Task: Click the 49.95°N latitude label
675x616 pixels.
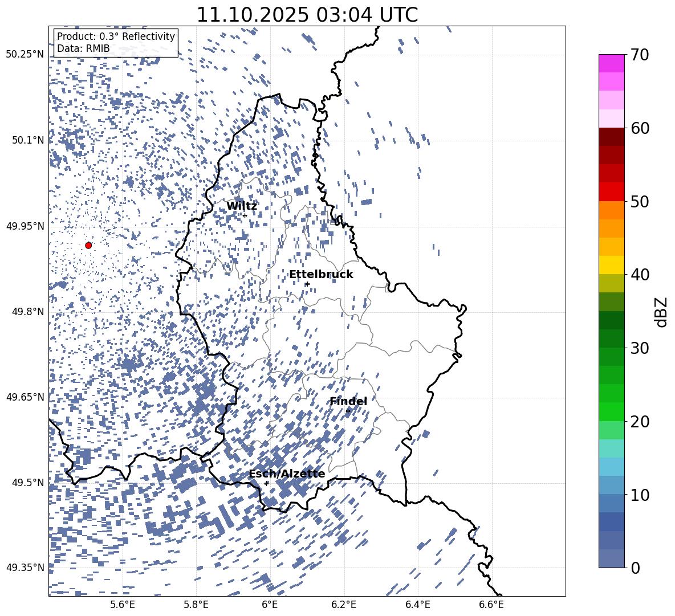Action: click(x=25, y=226)
